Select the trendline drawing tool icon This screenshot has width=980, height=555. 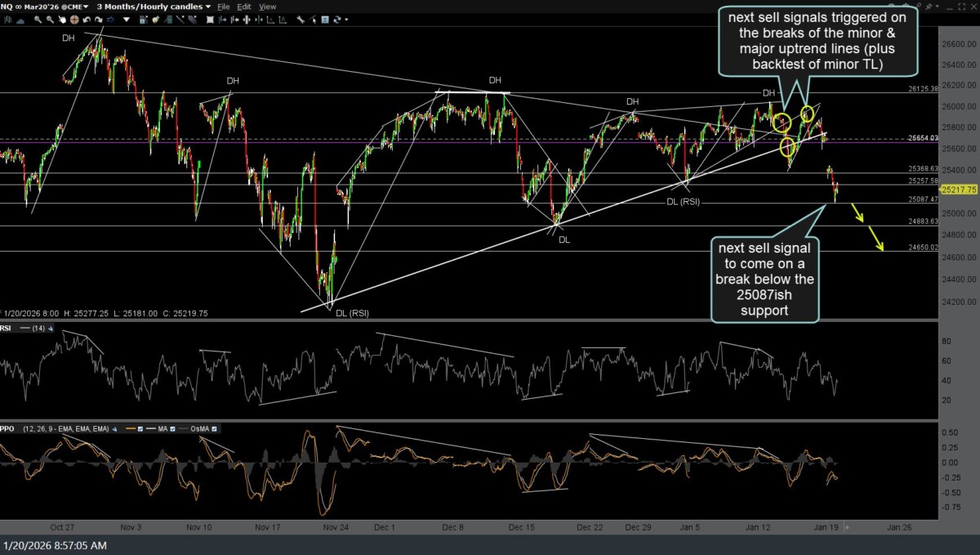pyautogui.click(x=180, y=20)
